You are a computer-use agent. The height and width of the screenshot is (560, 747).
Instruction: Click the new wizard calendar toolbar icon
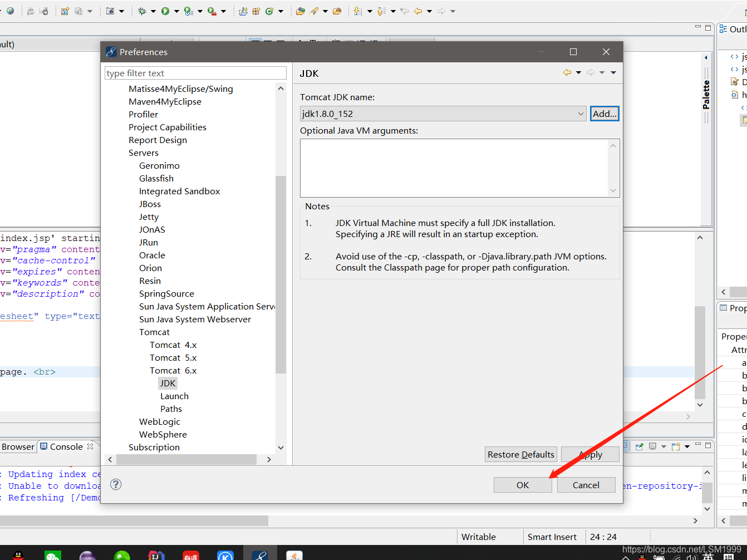pos(65,11)
